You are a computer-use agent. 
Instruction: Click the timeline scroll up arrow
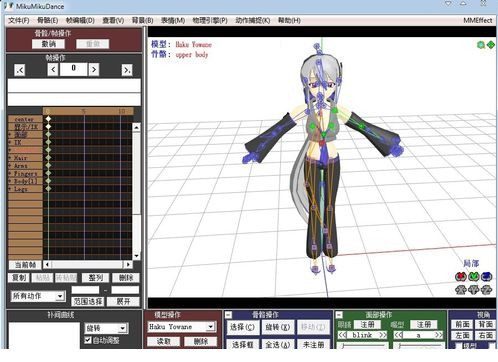136,127
